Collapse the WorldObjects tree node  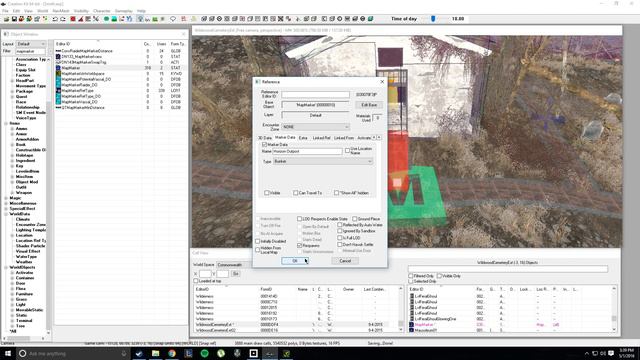pos(6,267)
